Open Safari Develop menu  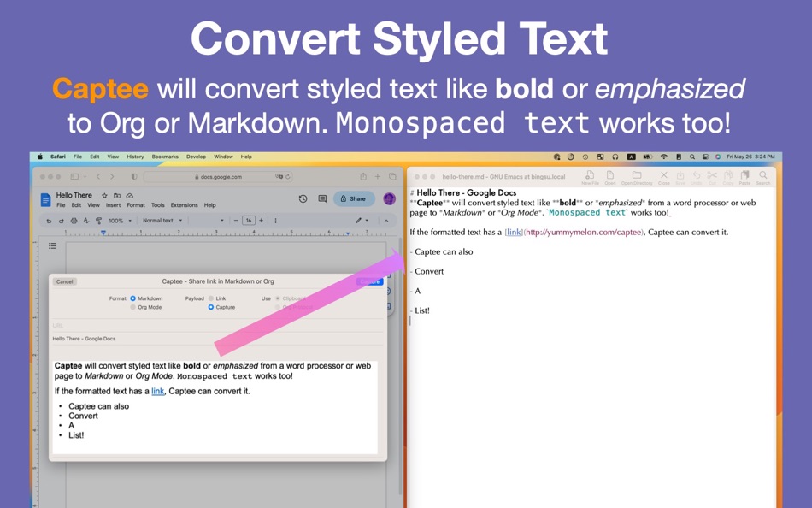coord(196,157)
